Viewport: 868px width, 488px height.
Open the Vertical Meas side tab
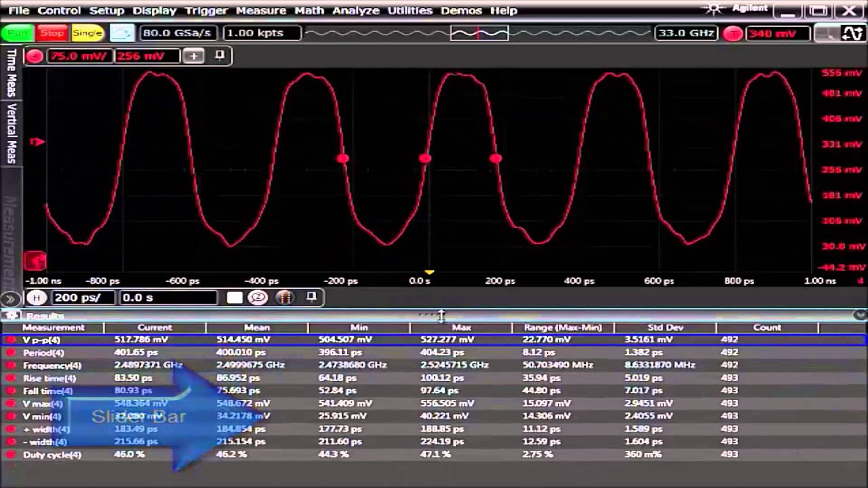[11, 133]
